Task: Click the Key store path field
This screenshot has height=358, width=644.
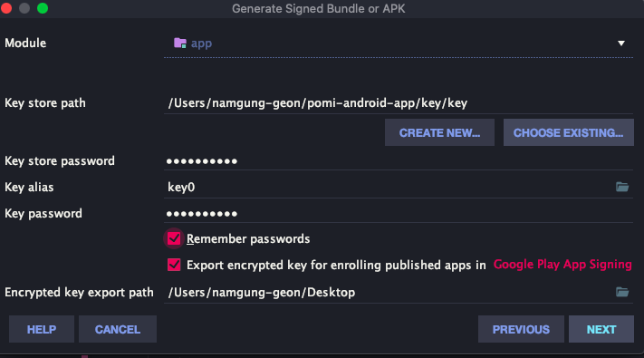Action: click(x=399, y=102)
